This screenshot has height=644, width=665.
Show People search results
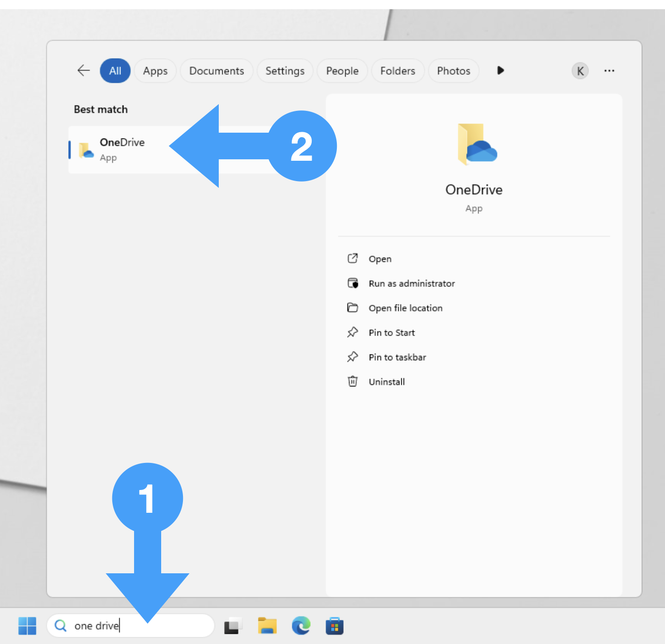click(x=342, y=71)
